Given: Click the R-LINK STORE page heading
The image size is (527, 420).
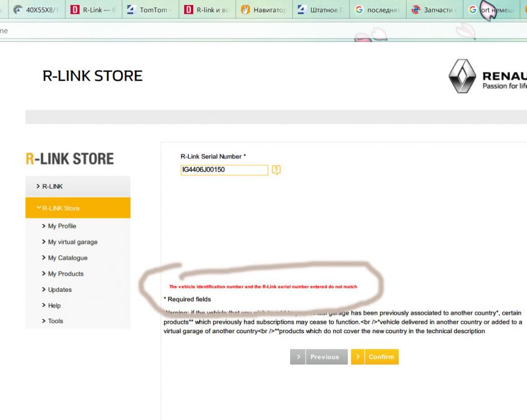Looking at the screenshot, I should tap(93, 76).
